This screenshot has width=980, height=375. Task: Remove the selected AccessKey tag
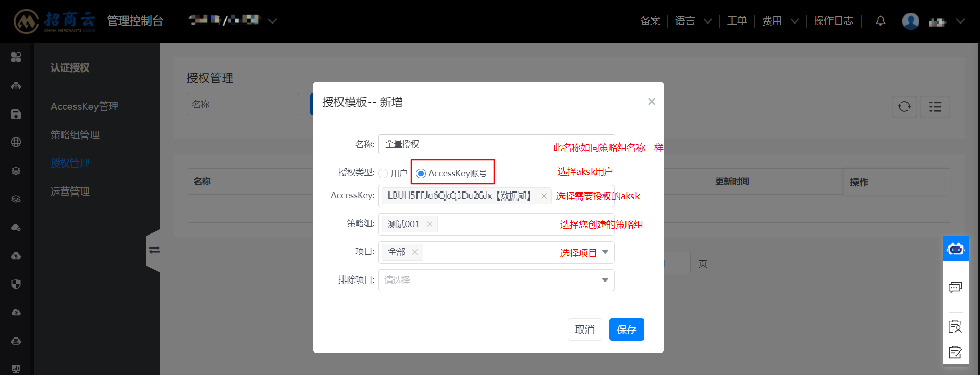(x=544, y=196)
